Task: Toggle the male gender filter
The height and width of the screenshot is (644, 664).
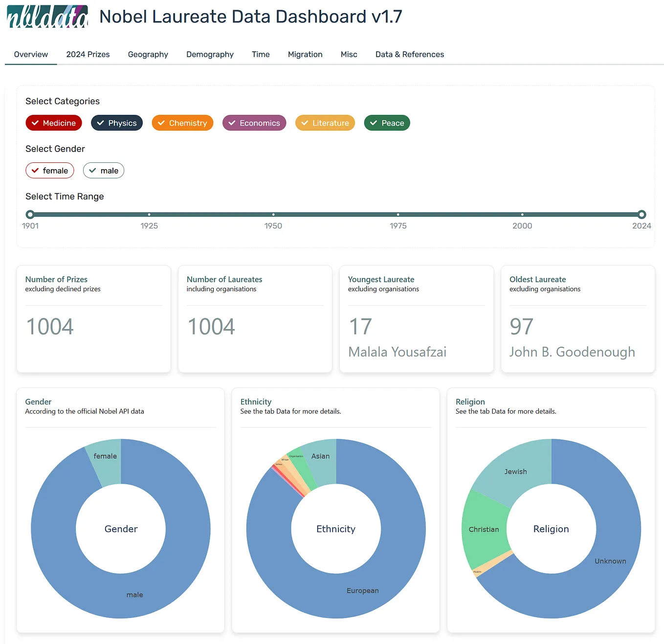Action: [103, 170]
